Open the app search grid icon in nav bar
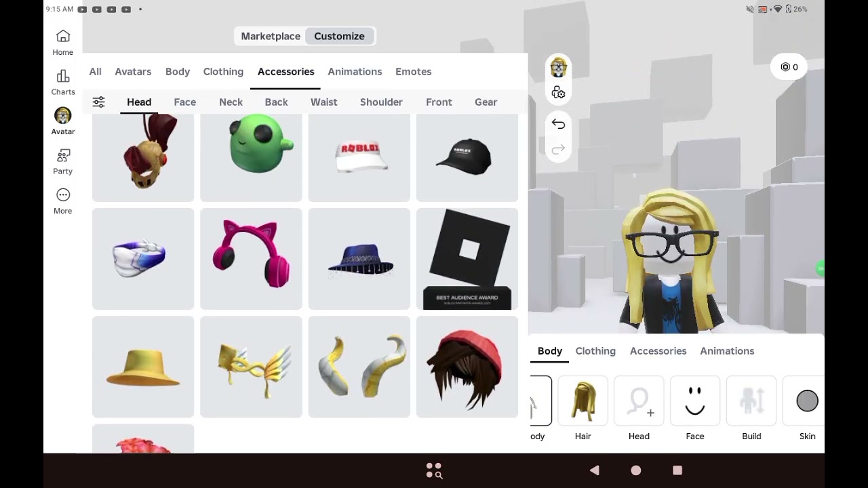868x488 pixels. pos(434,470)
